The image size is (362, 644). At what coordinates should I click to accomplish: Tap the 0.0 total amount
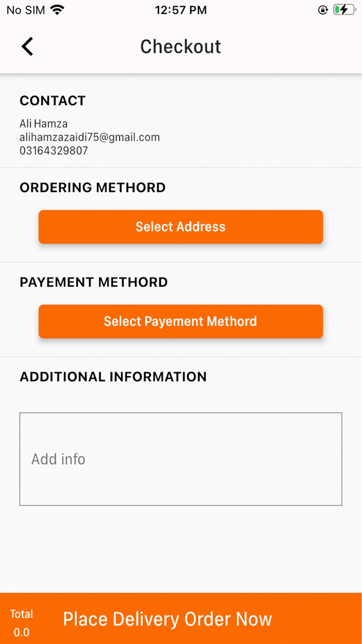pos(21,632)
